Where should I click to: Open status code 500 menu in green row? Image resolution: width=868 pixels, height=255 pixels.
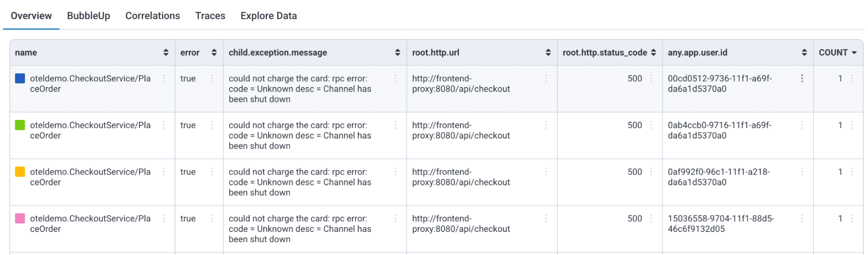pyautogui.click(x=651, y=125)
